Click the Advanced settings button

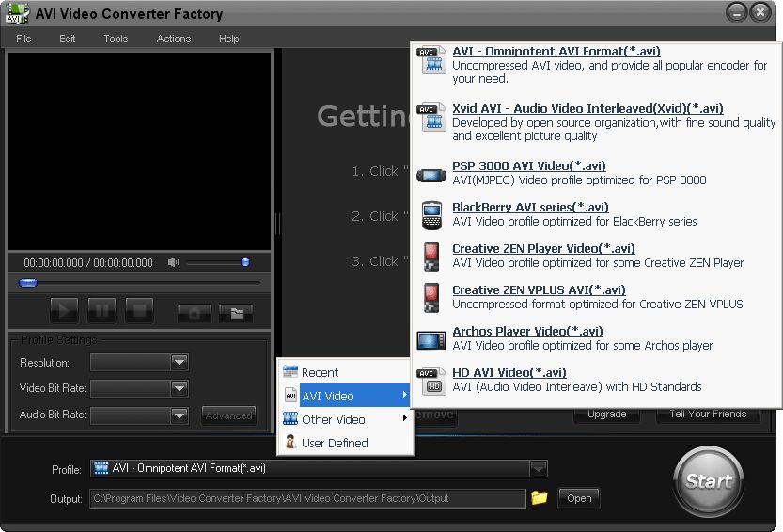click(228, 415)
